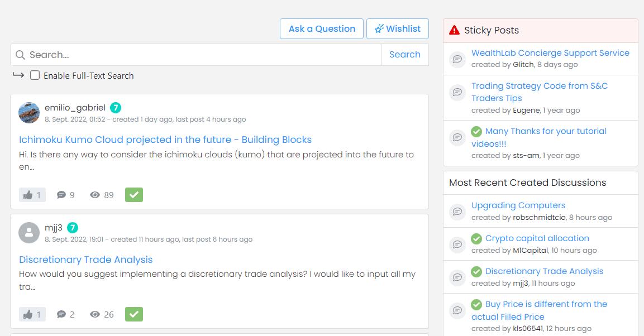Click chat icon beside WealthLab Concierge Support Service

[457, 59]
